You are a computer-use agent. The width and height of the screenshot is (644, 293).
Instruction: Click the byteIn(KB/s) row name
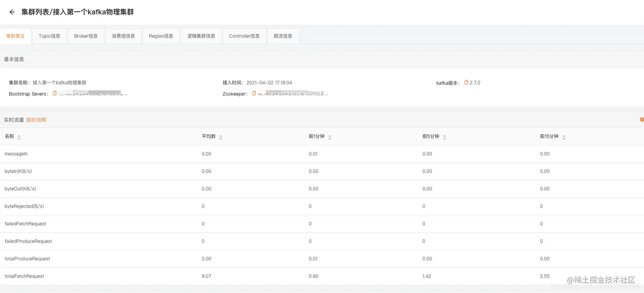(18, 171)
